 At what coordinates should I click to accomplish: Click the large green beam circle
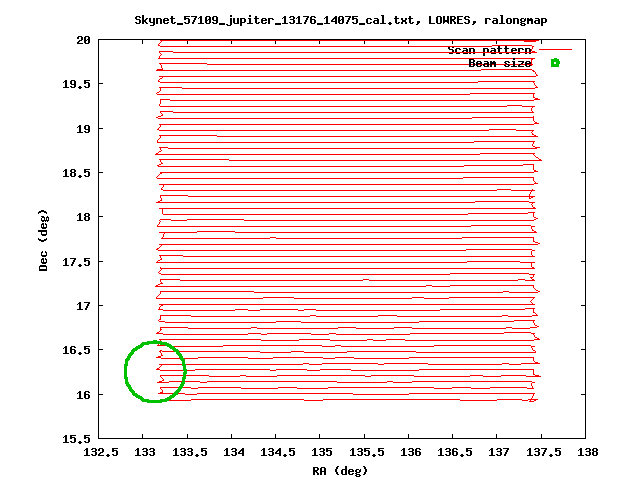point(155,371)
